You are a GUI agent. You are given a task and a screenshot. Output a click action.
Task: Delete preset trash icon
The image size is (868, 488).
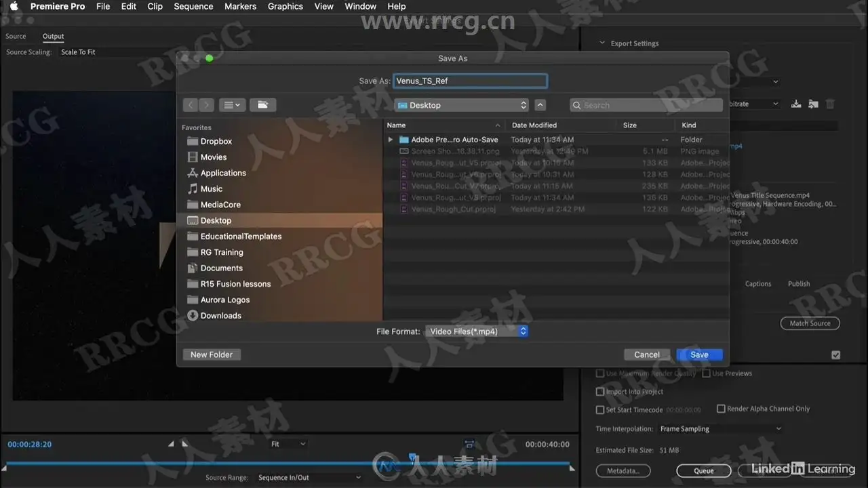pyautogui.click(x=830, y=104)
